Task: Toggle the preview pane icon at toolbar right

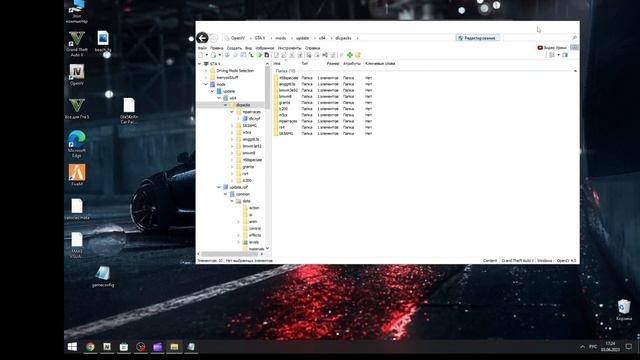Action: (x=565, y=55)
